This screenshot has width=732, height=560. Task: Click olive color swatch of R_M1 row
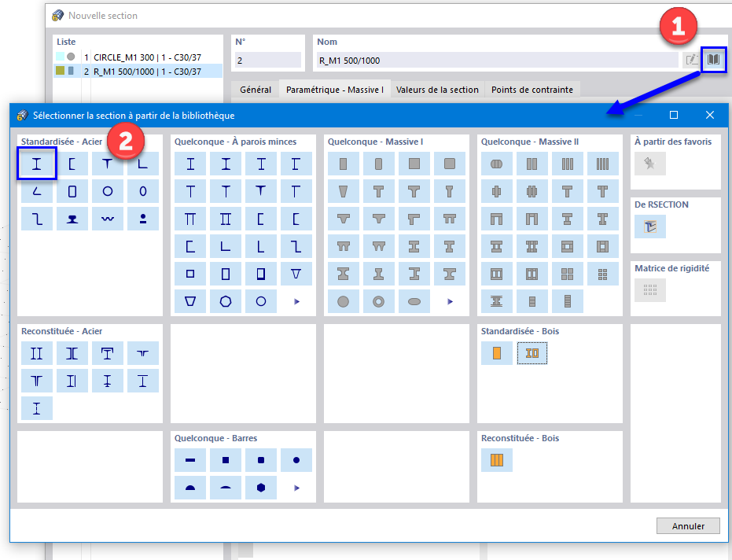61,71
